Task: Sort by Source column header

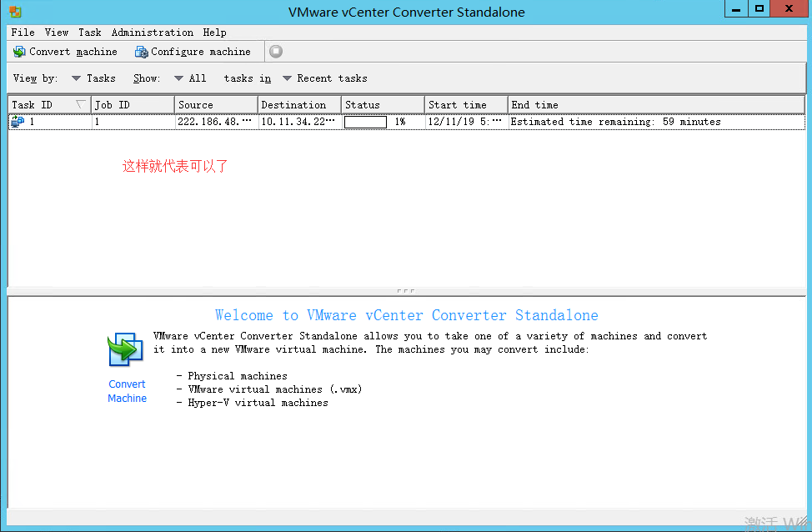Action: coord(217,104)
